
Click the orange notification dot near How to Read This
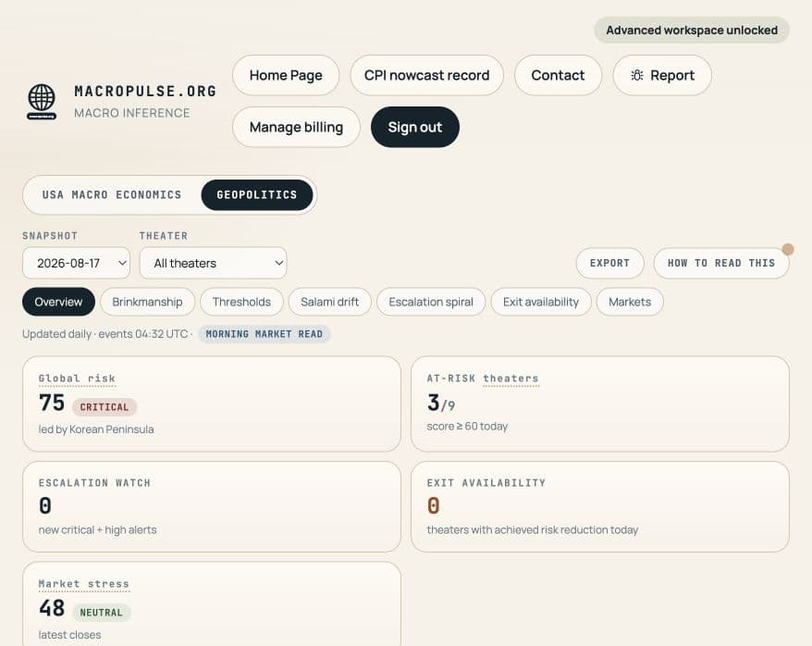pos(788,250)
